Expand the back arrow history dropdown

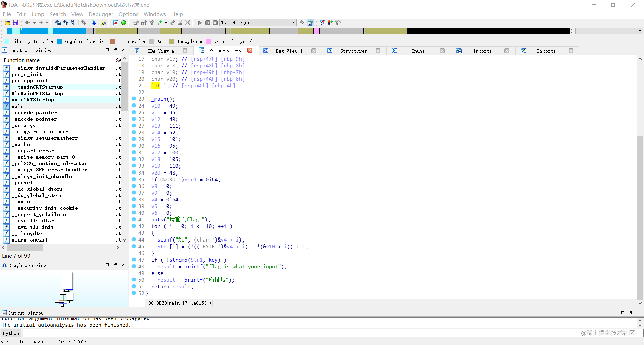[34, 23]
